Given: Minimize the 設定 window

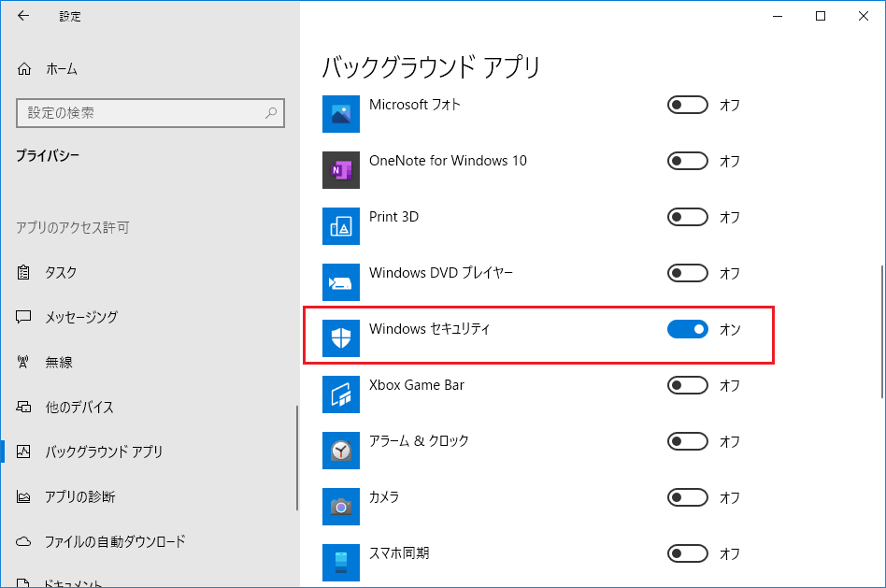Looking at the screenshot, I should pos(778,16).
